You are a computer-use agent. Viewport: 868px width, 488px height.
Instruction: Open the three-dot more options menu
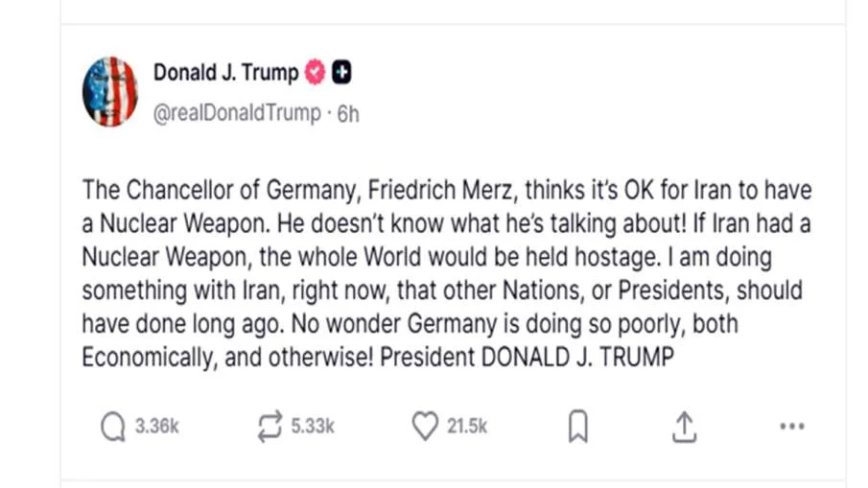pos(791,427)
